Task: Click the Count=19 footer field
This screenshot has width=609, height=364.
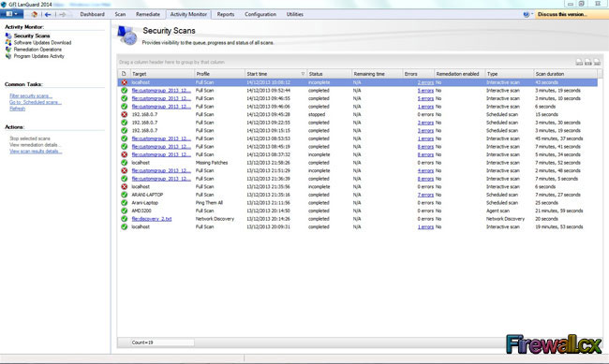Action: tap(162, 342)
